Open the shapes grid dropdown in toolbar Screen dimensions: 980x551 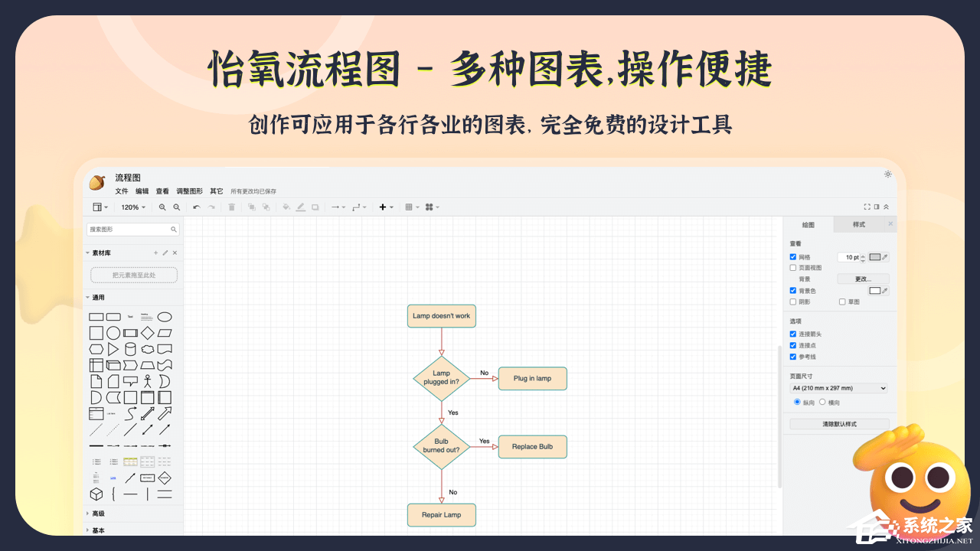click(x=433, y=207)
